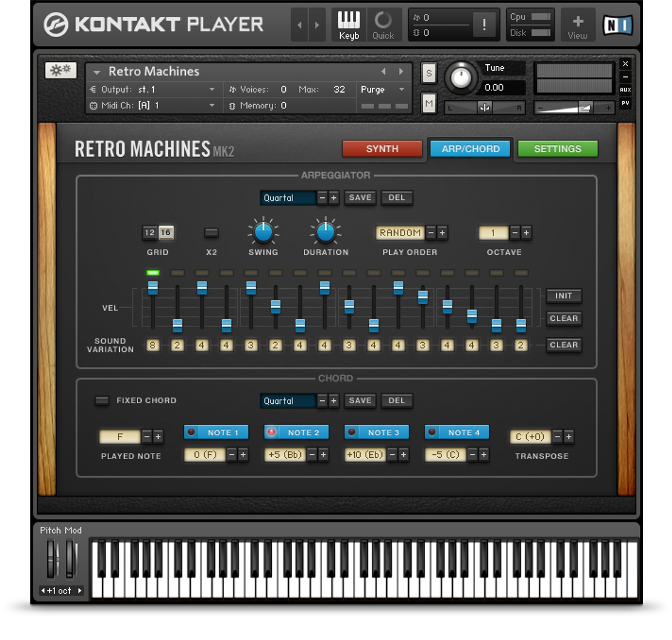The width and height of the screenshot is (672, 640).
Task: Open the Midi Ch dropdown
Action: (153, 105)
